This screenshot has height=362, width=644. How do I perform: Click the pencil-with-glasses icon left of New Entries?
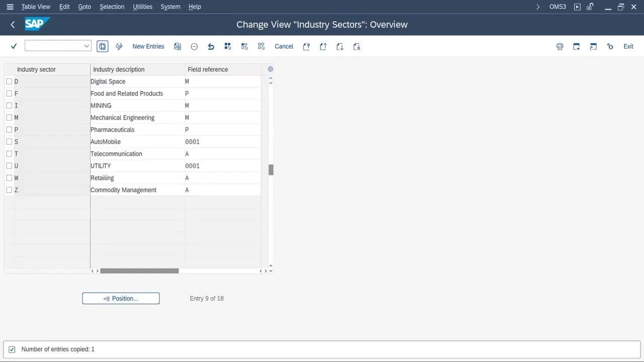tap(119, 46)
